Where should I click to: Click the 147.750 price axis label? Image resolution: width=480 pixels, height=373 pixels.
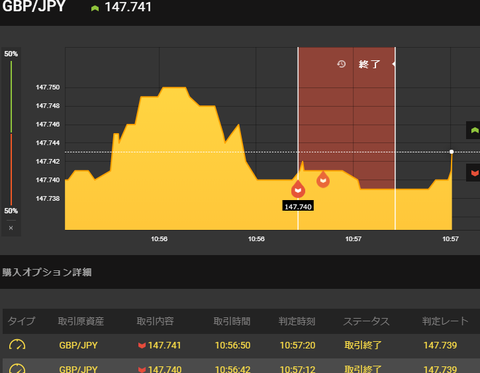(x=48, y=87)
